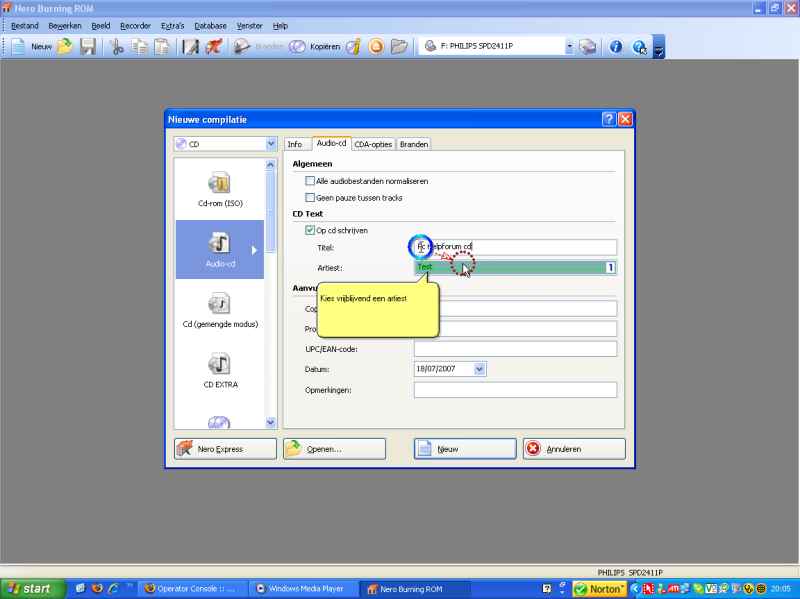Enable Alle audiobestanden normaliseren checkbox

(310, 181)
